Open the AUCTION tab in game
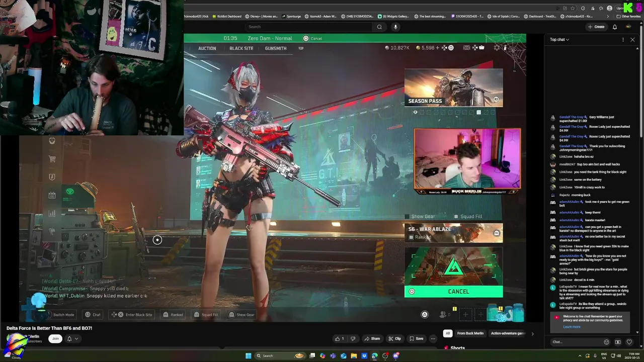 [x=207, y=48]
